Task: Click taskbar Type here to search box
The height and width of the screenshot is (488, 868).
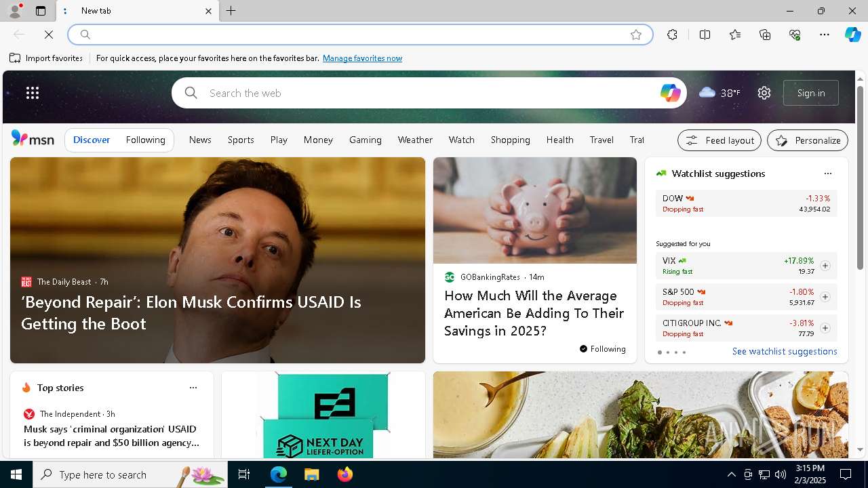Action: point(131,474)
